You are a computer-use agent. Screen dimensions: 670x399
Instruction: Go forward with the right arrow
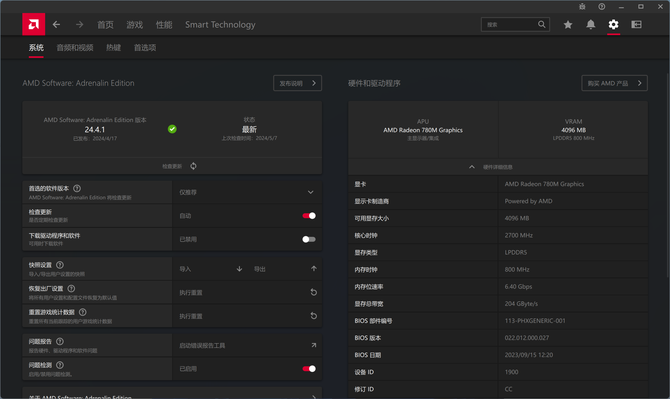pyautogui.click(x=79, y=25)
